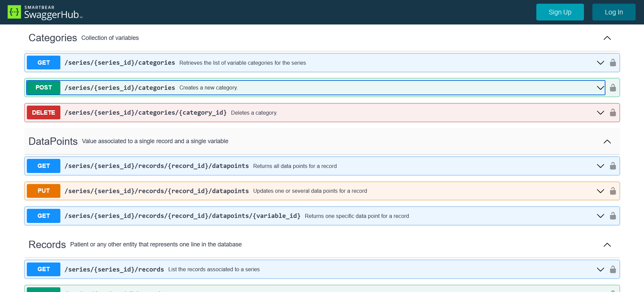Click the Sign Up button
This screenshot has height=292, width=644.
[x=560, y=12]
